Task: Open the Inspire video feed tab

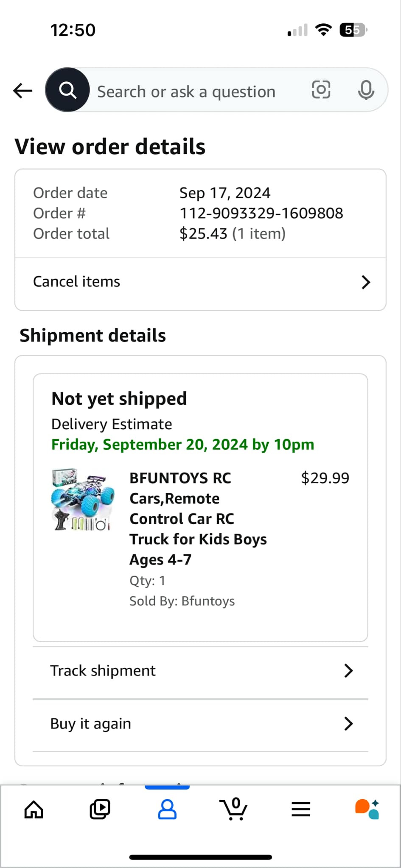Action: pos(100,810)
